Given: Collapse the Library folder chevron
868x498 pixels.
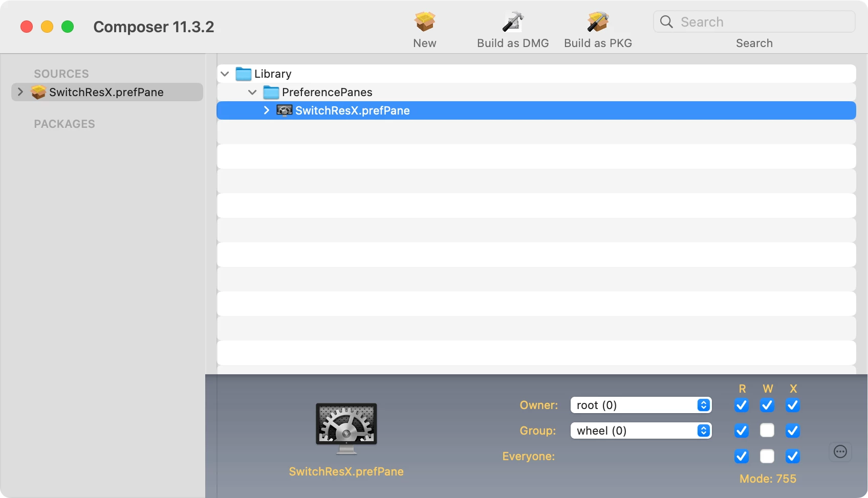Looking at the screenshot, I should [225, 74].
